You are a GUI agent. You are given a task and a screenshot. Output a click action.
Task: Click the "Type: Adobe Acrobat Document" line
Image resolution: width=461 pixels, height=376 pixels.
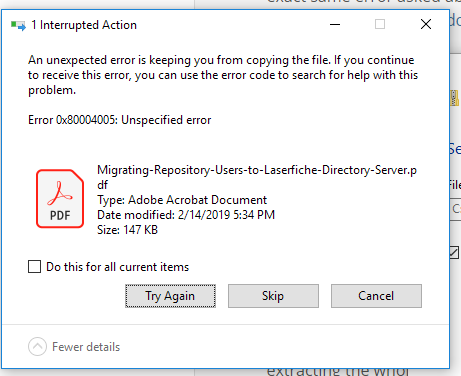[x=182, y=200]
